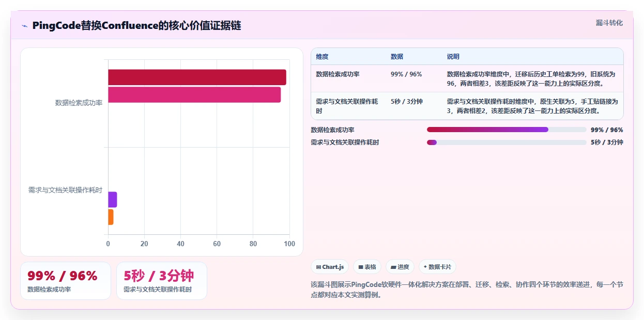644x320 pixels.
Task: Click the description starting 需求与文档关联操作耗时维度中
Action: tap(532, 106)
